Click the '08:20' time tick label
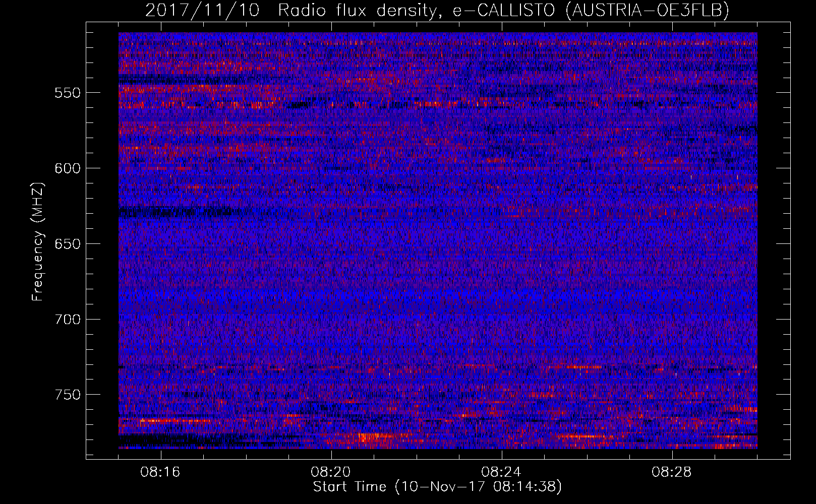Screen dimensions: 816x504 click(x=331, y=472)
